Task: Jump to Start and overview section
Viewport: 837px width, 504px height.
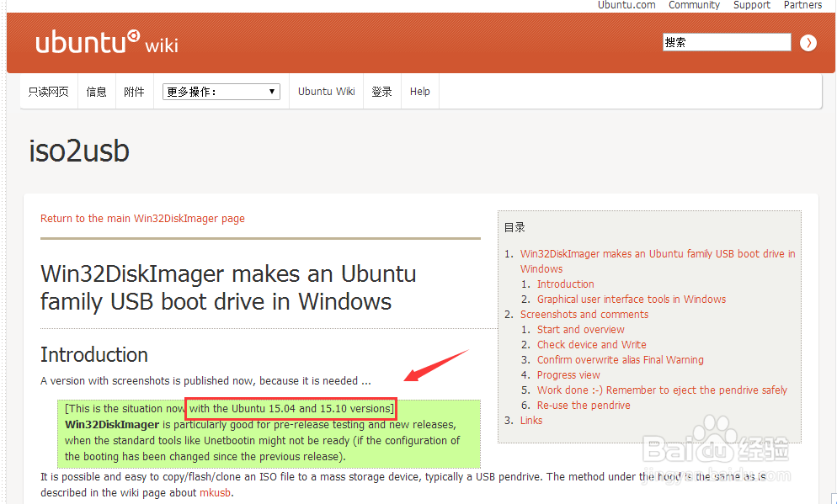Action: 581,330
